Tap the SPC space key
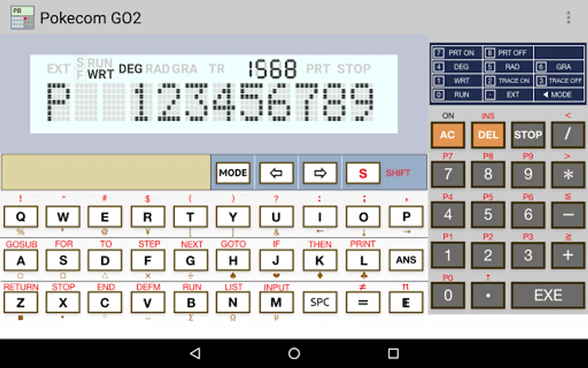 320,303
